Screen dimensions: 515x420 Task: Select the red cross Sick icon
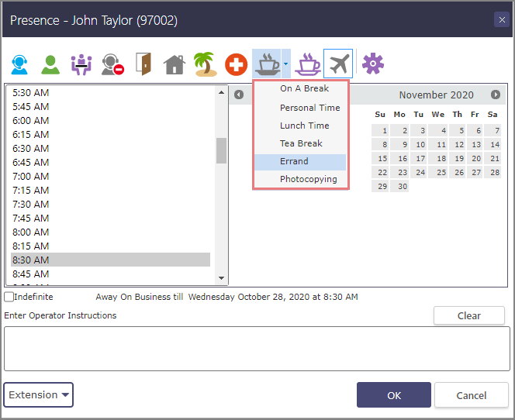[236, 64]
